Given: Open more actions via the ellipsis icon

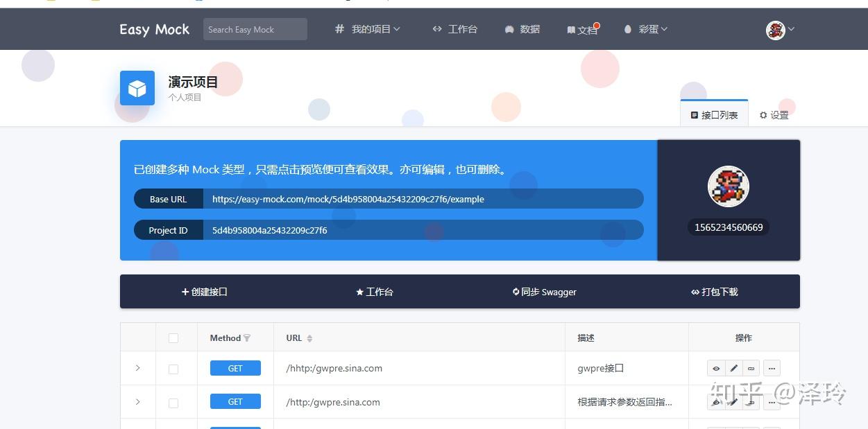Looking at the screenshot, I should point(772,368).
